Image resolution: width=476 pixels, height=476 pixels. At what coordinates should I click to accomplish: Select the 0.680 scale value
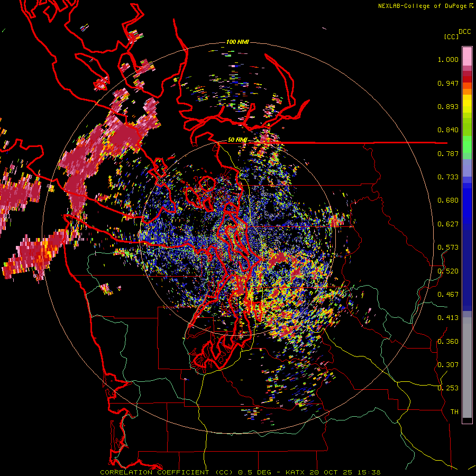pos(448,200)
